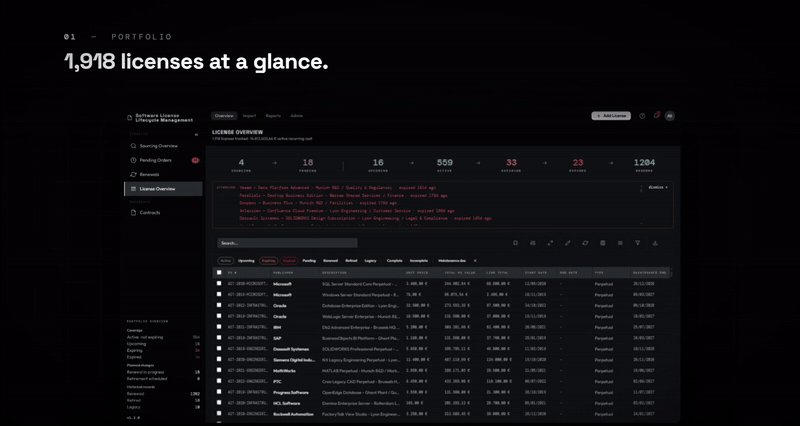Viewport: 800px width, 426px height.
Task: Sort by the Unit Price column header
Action: 421,273
